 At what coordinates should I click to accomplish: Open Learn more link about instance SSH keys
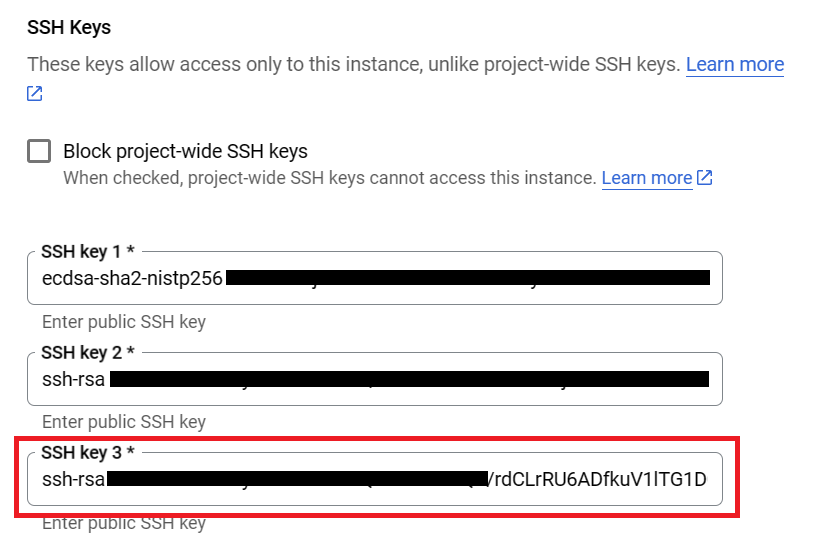coord(734,65)
